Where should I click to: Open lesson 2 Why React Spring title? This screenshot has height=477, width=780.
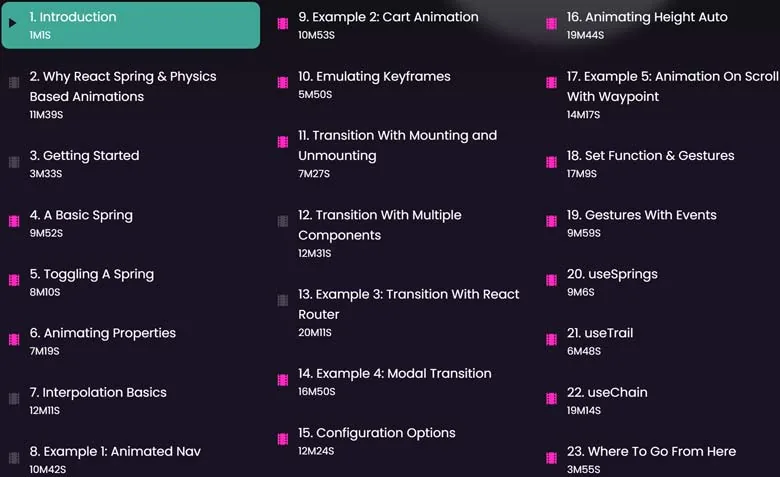click(x=123, y=86)
